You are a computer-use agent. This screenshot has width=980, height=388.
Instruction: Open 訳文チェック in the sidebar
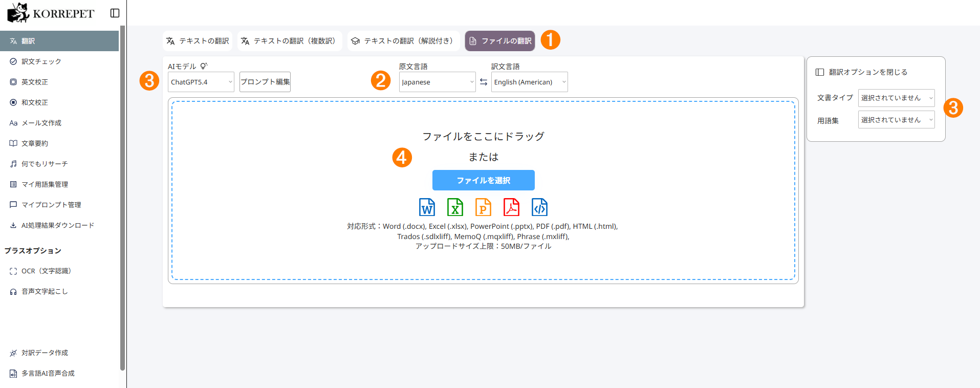pyautogui.click(x=59, y=61)
